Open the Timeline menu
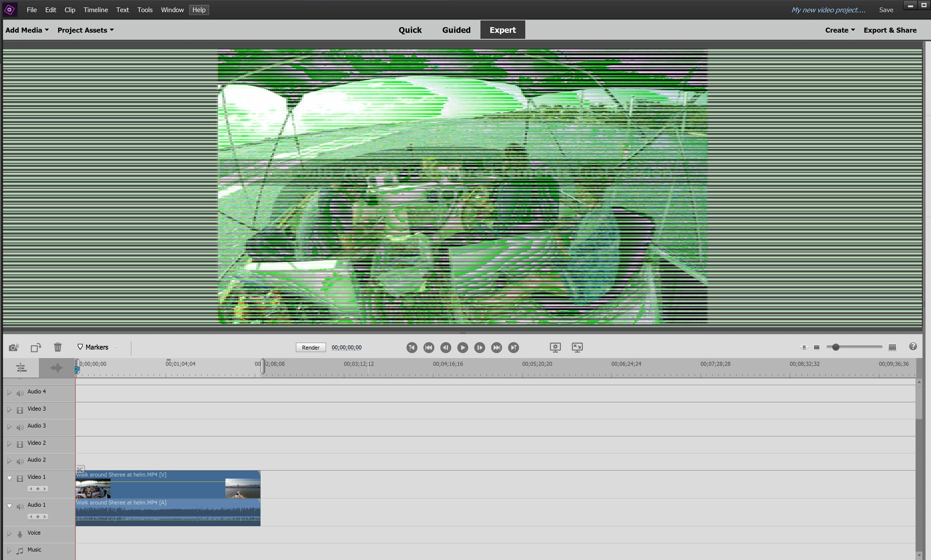This screenshot has height=560, width=931. point(95,10)
